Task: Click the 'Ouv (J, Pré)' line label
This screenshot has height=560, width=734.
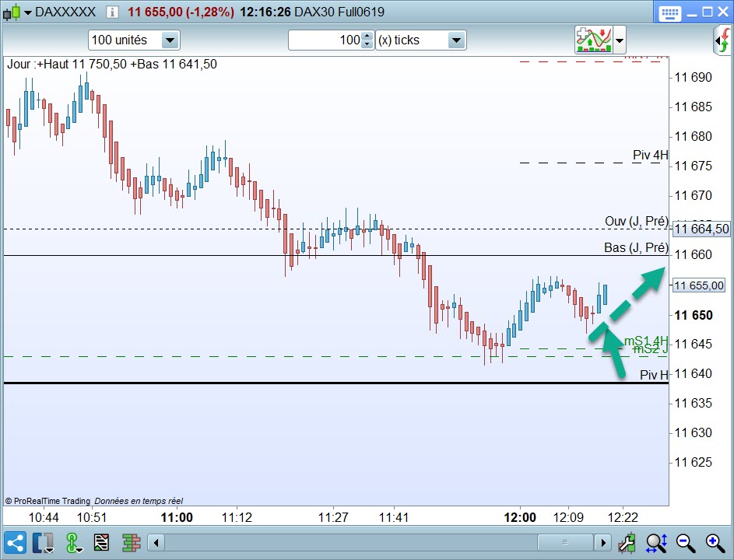Action: [636, 221]
